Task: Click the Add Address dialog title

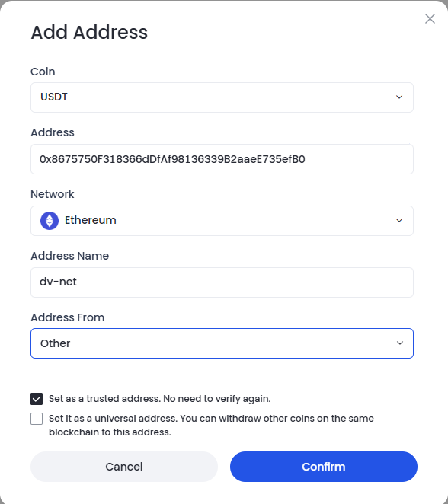Action: click(x=89, y=32)
